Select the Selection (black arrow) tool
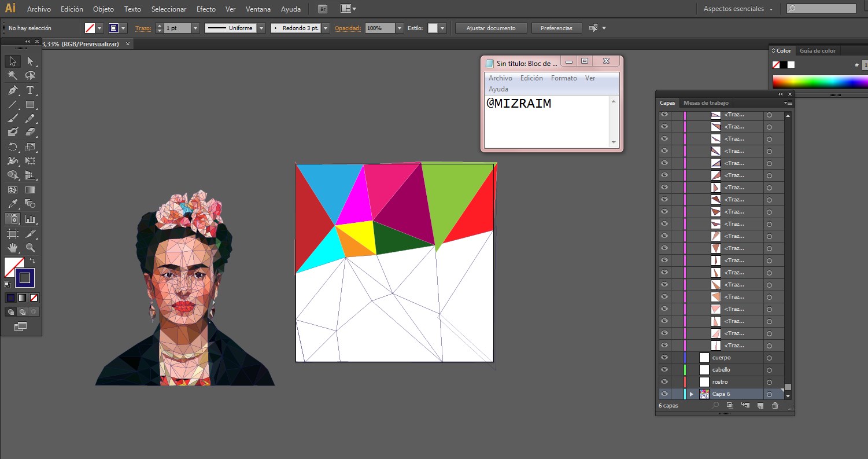 pos(13,61)
